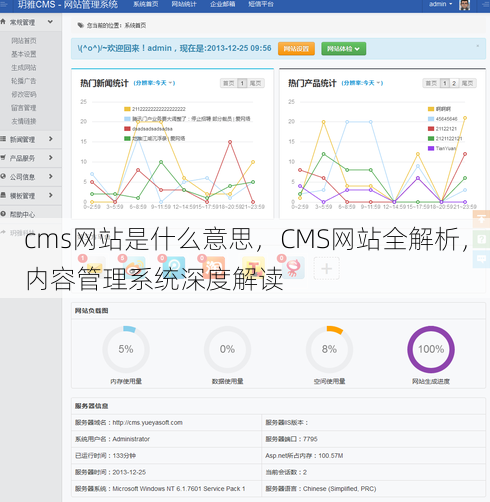Screen dimensions: 490x502
Task: Select 修改密码 in the sidebar
Action: [x=24, y=94]
